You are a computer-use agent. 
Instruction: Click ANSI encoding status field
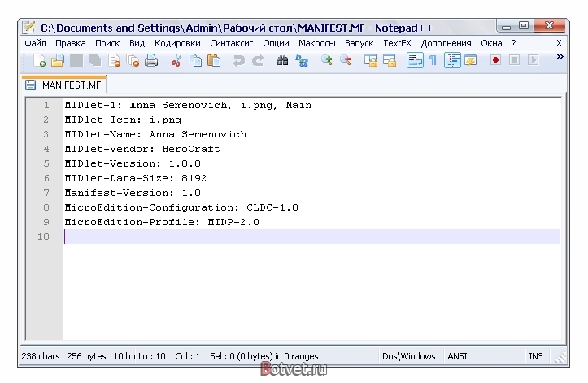(457, 356)
